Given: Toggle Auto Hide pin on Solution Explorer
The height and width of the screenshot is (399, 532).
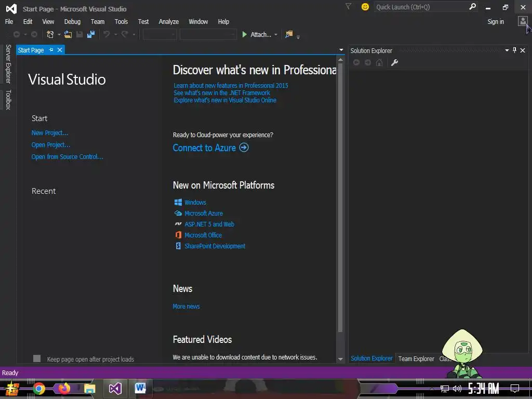Looking at the screenshot, I should coord(514,50).
